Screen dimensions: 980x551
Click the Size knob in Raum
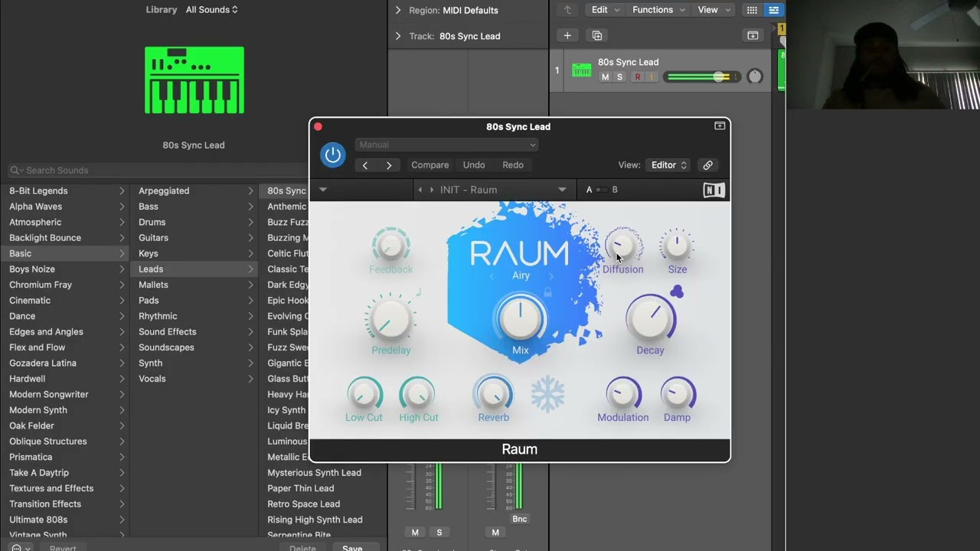(677, 246)
